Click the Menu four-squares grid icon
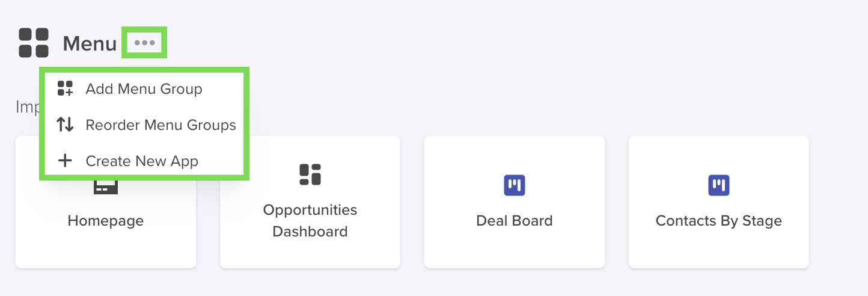Viewport: 868px width, 296px height. point(34,43)
